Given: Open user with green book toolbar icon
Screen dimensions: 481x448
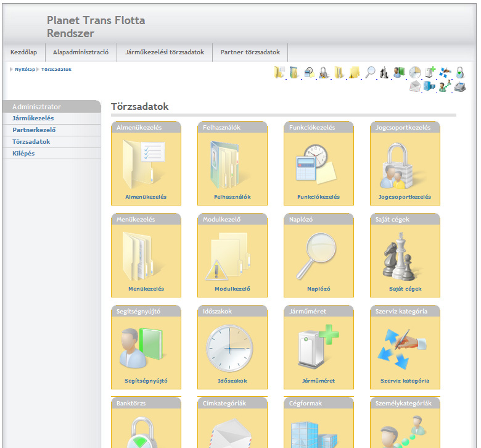Looking at the screenshot, I should coord(399,72).
